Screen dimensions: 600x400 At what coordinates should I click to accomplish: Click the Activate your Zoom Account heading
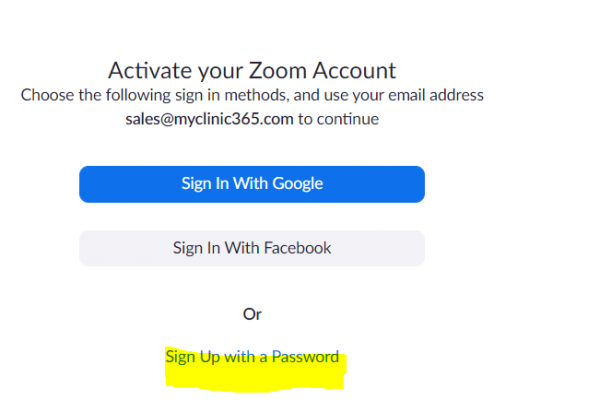click(x=252, y=71)
